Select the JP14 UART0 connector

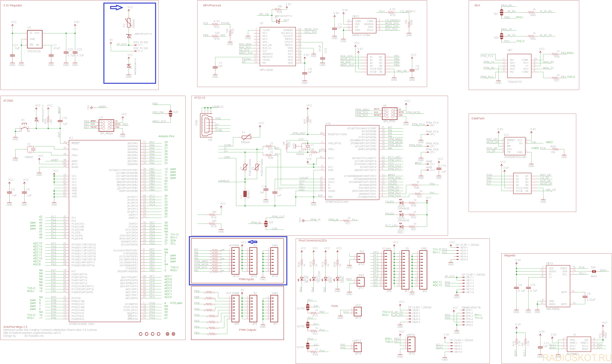point(412,345)
